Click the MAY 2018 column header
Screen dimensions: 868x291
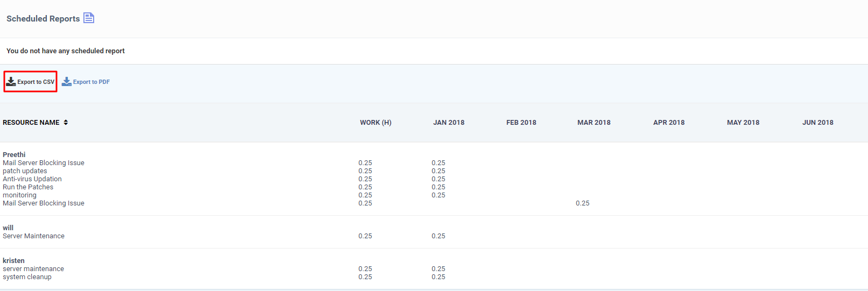[x=743, y=123]
